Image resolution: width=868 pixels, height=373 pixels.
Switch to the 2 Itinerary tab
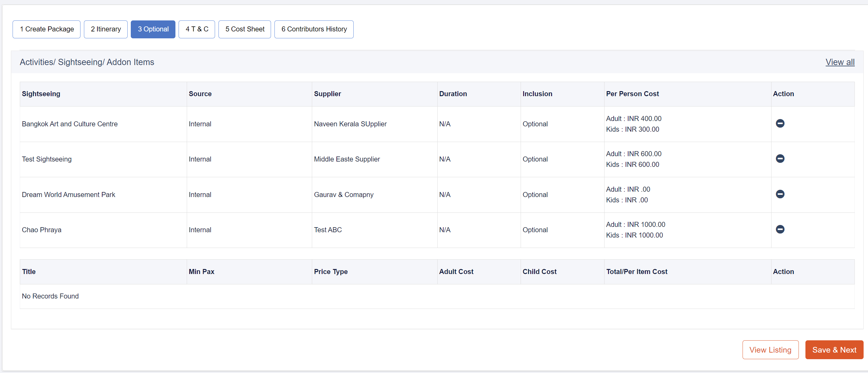point(105,29)
